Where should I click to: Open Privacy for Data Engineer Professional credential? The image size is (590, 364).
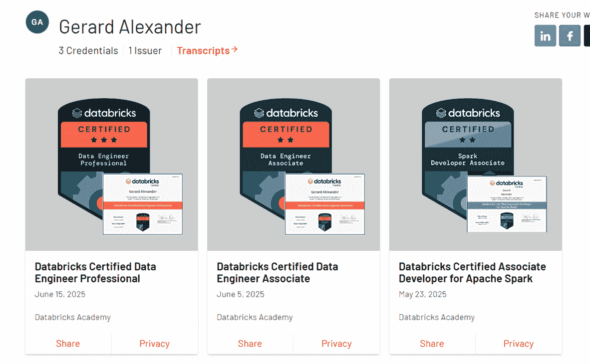[155, 344]
